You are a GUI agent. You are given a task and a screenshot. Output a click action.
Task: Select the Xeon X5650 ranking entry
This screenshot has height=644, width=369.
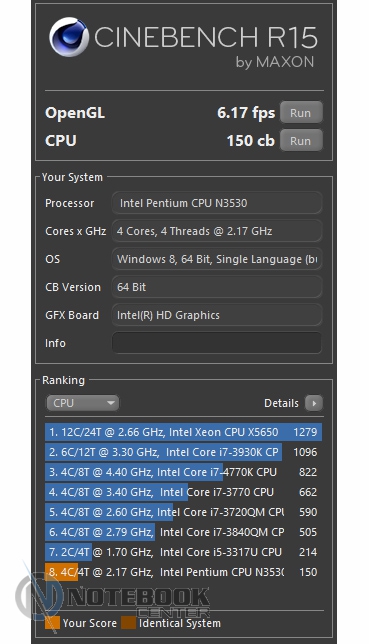click(x=183, y=432)
